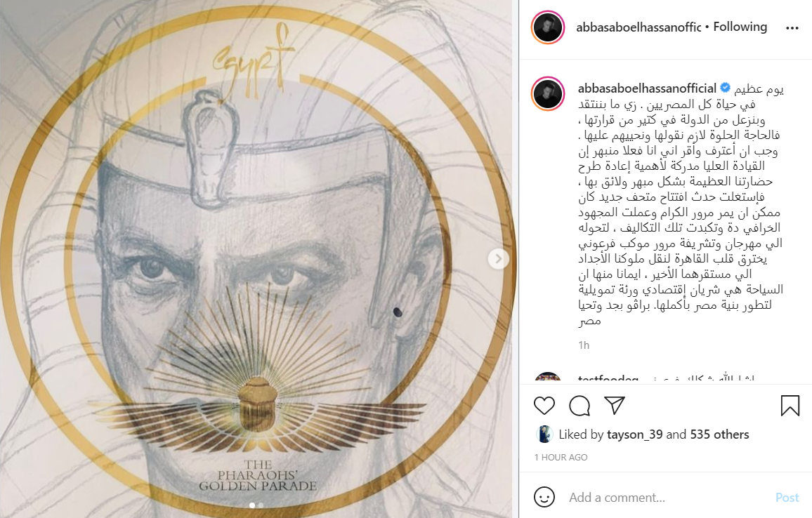
Task: Open abbasaboelhassanoffic header username
Action: [639, 27]
